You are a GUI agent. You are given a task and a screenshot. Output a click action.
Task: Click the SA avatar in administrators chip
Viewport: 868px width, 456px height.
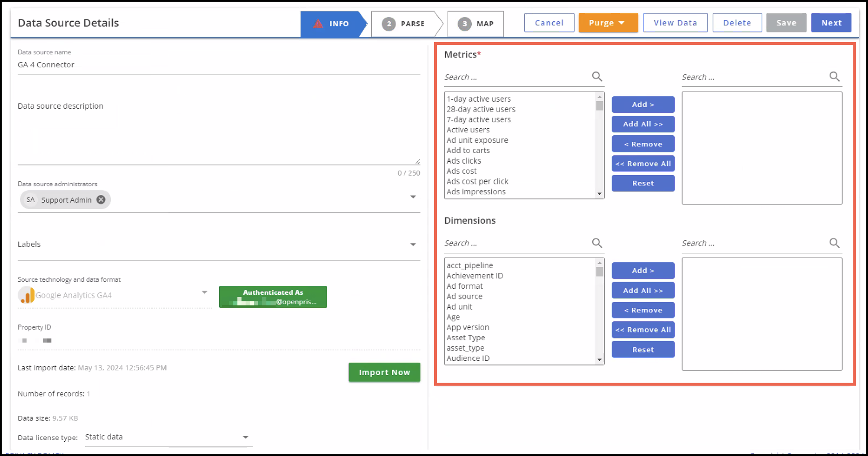point(30,200)
